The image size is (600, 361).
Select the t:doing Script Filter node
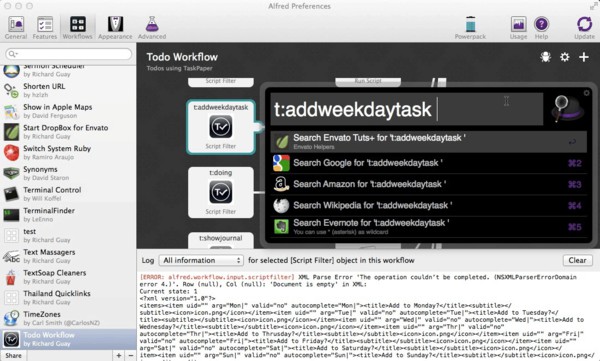point(221,192)
